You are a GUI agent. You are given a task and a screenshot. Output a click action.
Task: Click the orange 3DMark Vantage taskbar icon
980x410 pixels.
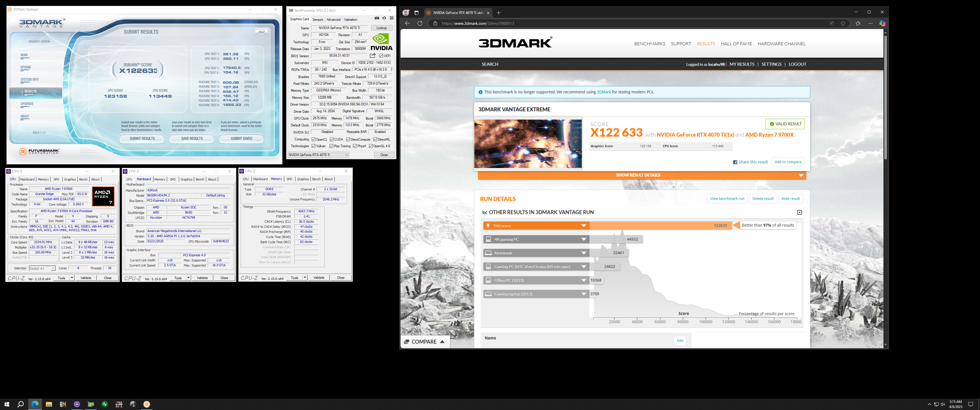146,404
